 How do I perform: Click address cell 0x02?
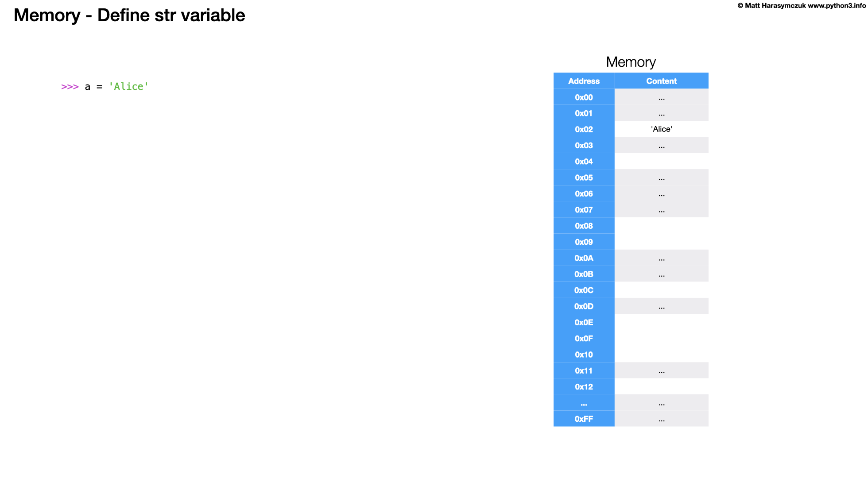(584, 129)
